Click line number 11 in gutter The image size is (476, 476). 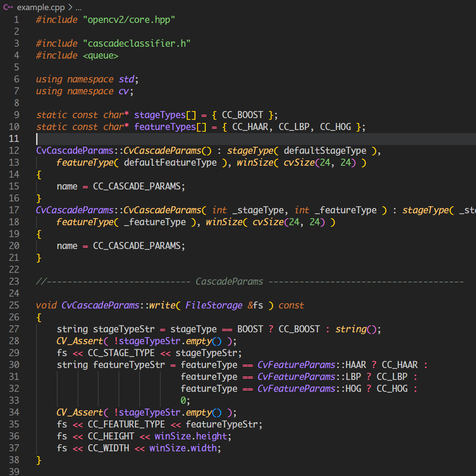pos(14,139)
